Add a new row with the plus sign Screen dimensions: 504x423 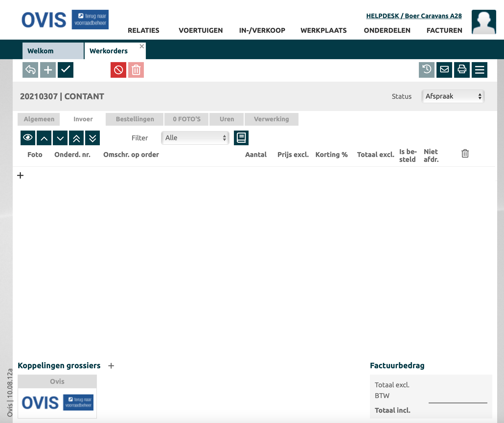(21, 175)
